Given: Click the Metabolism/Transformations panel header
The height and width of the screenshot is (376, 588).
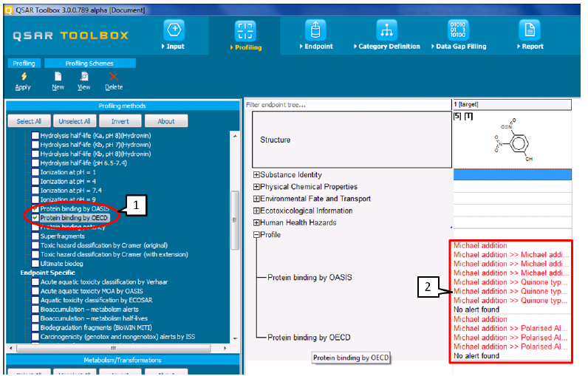Looking at the screenshot, I should point(123,360).
